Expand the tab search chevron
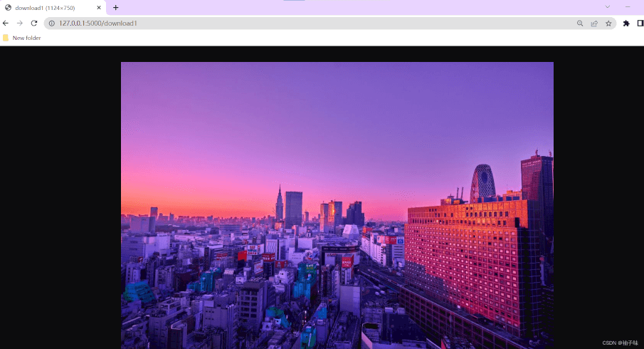The height and width of the screenshot is (349, 644). 608,7
